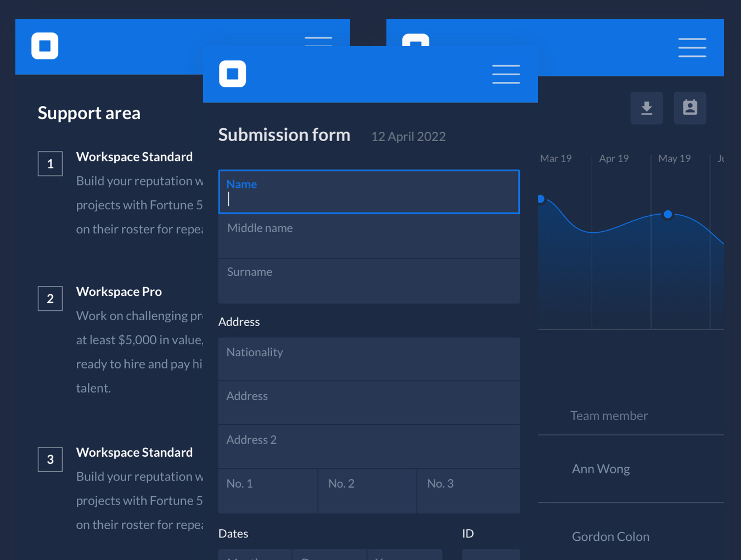Click the numbered box 1 icon
The height and width of the screenshot is (560, 741).
tap(50, 164)
